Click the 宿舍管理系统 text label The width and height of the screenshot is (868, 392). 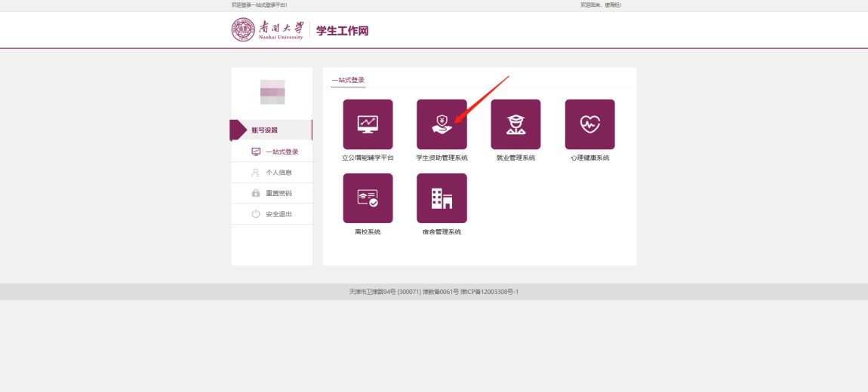pos(442,232)
